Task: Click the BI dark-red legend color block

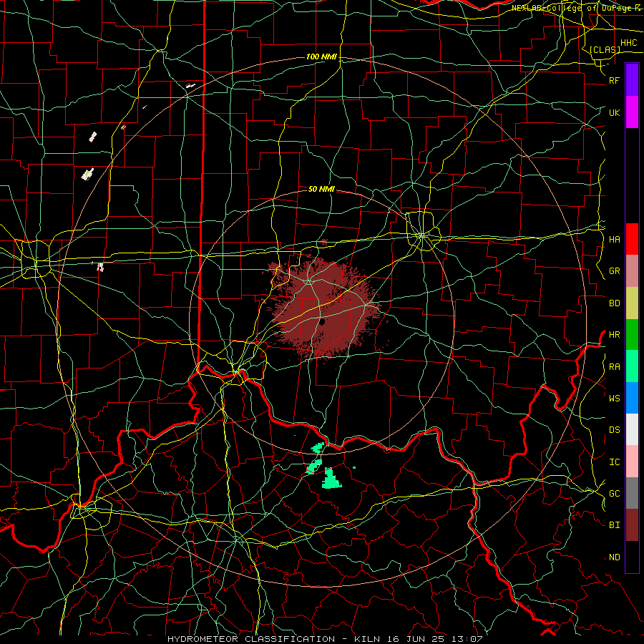Action: click(632, 525)
